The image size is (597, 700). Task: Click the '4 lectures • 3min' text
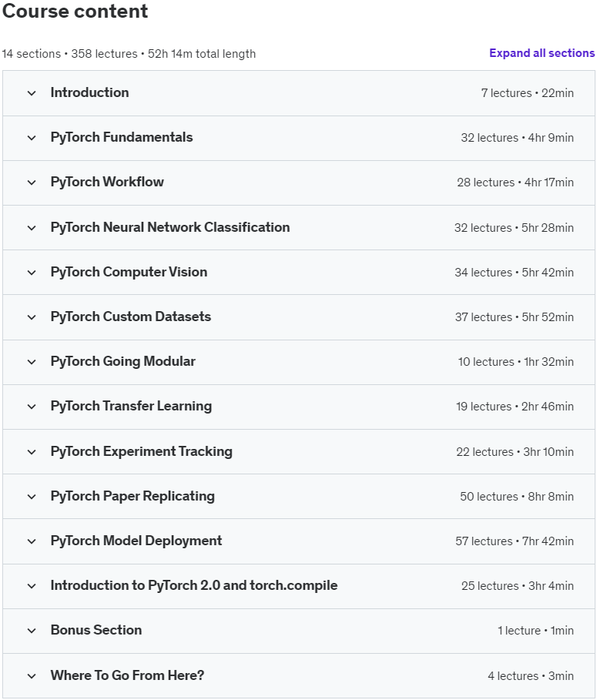(x=531, y=676)
